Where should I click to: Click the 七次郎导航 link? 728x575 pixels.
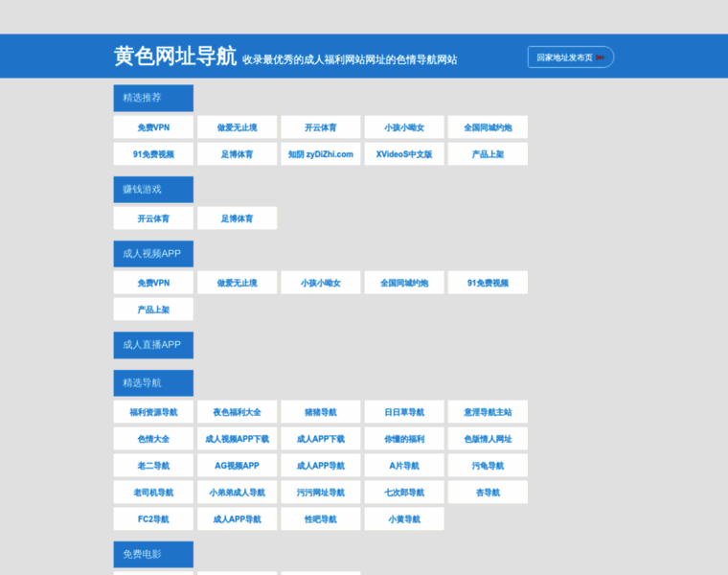click(404, 493)
